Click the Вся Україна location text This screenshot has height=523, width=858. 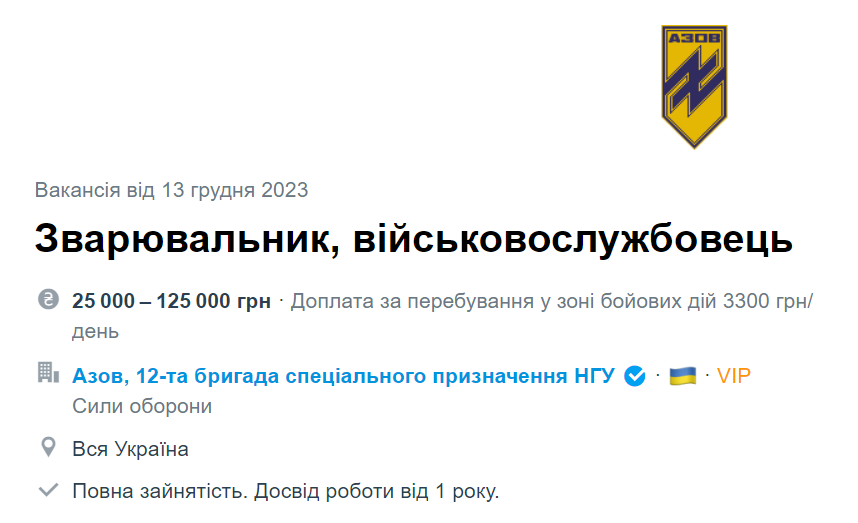tap(130, 449)
